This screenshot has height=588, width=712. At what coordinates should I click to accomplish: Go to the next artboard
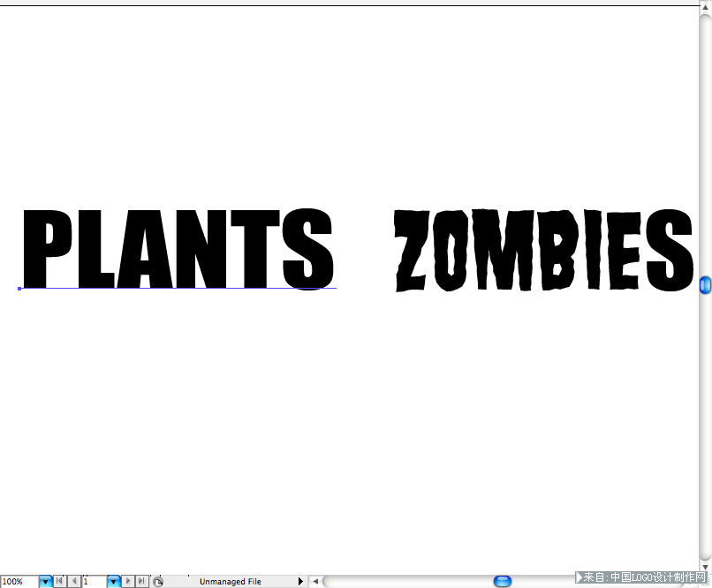(x=128, y=581)
